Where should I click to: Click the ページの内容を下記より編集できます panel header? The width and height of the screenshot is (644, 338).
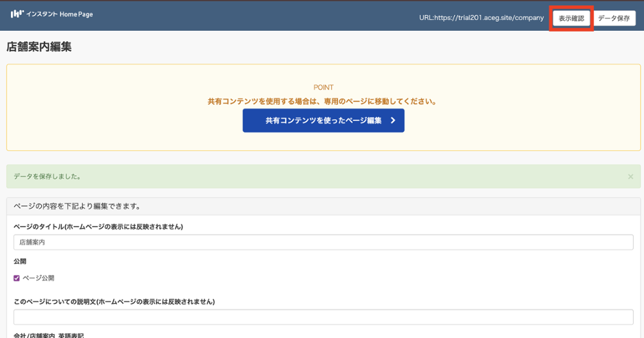(77, 207)
